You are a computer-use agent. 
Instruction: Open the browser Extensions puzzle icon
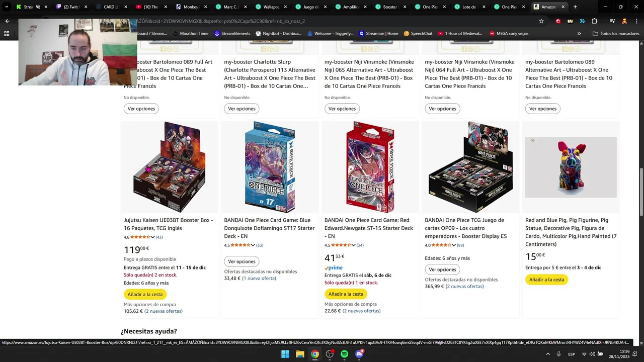pyautogui.click(x=594, y=21)
